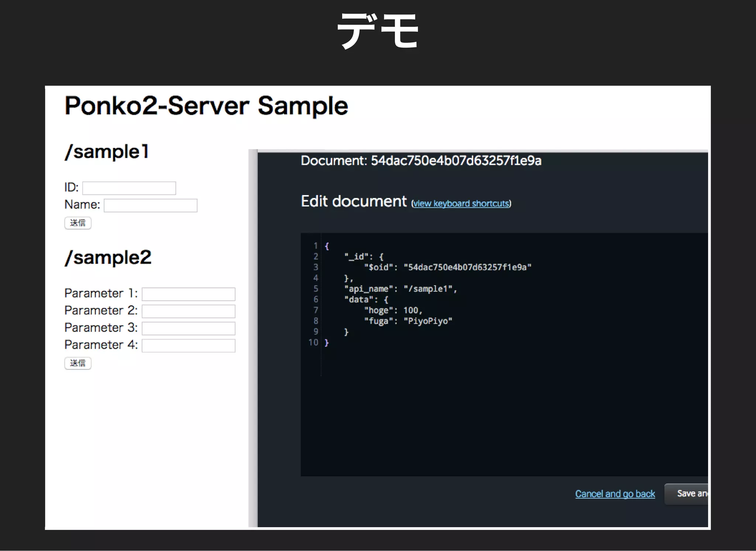Click line number 10 in editor gutter
756x551 pixels.
pos(313,343)
